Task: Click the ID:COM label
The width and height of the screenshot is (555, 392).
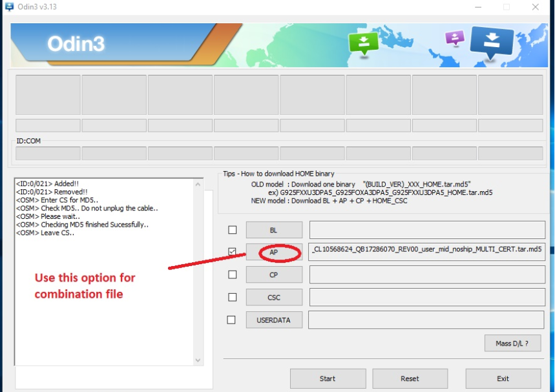Action: [28, 141]
